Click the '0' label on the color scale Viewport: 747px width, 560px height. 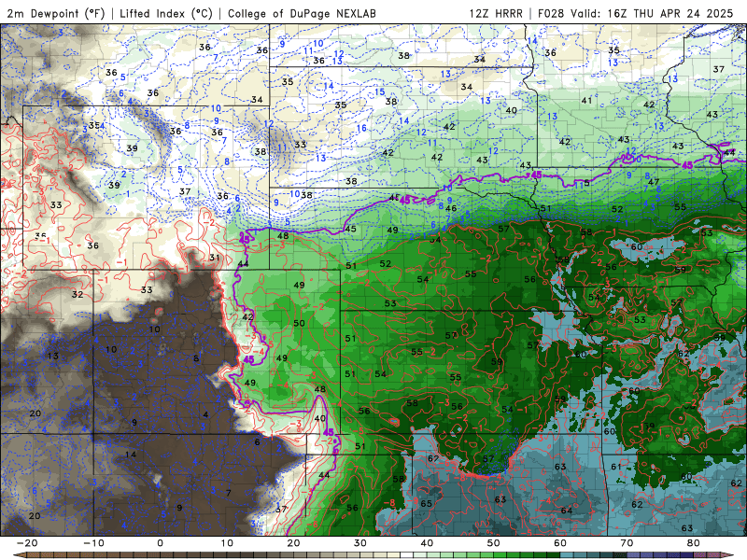tap(160, 543)
